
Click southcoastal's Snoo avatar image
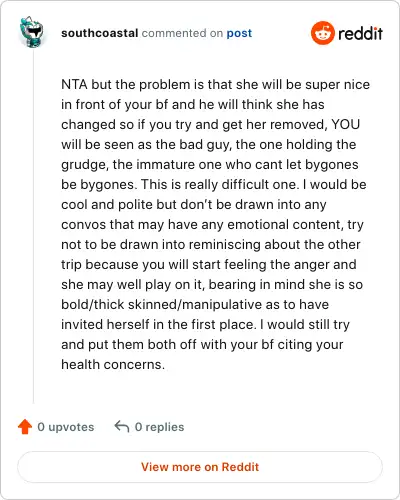(31, 32)
